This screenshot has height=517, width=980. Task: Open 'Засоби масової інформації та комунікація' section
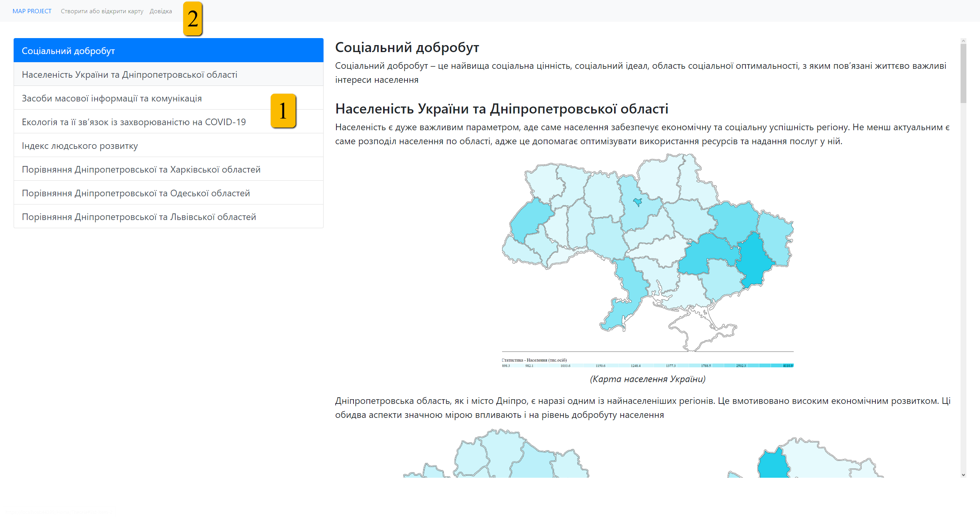pyautogui.click(x=168, y=98)
